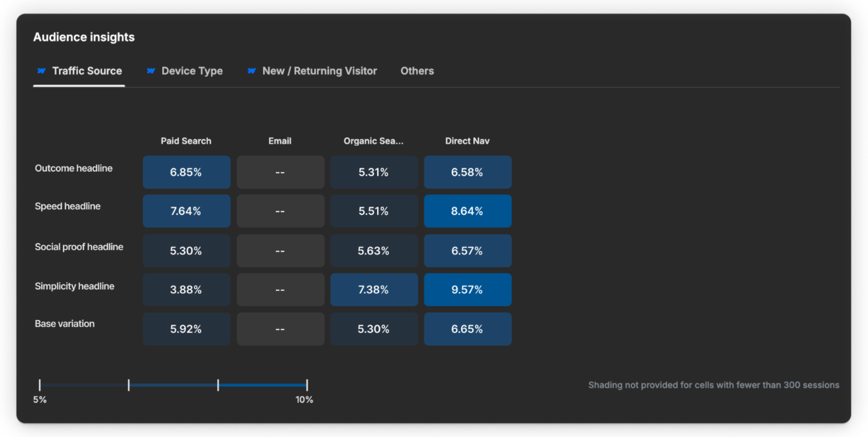This screenshot has height=437, width=868.
Task: Click the 7.38% Simplicity headline cell
Action: pos(374,290)
